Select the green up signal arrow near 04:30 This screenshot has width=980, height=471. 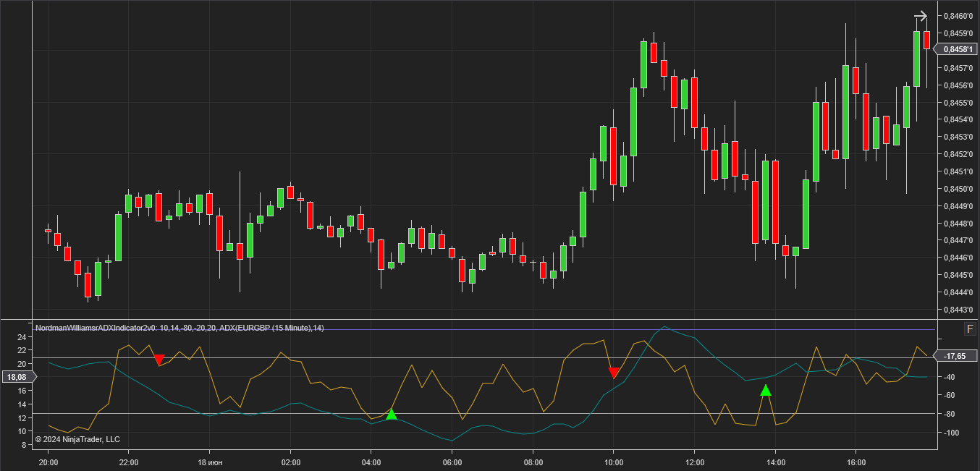pos(392,415)
